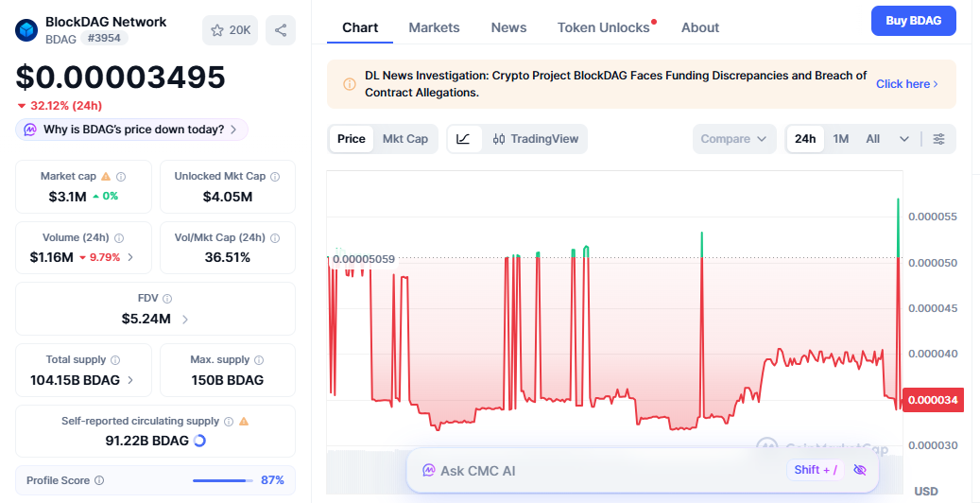Click the Ask CMC AI input field
This screenshot has width=980, height=503.
[x=643, y=470]
